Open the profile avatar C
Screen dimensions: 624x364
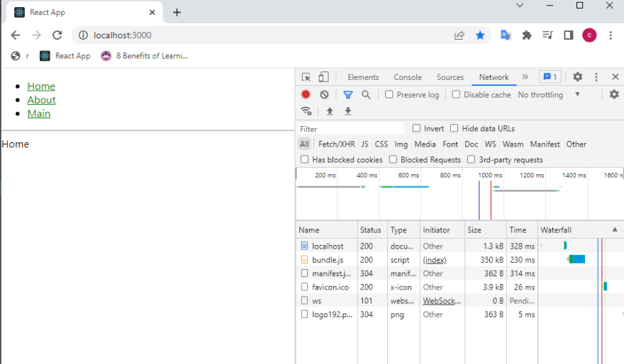point(589,35)
